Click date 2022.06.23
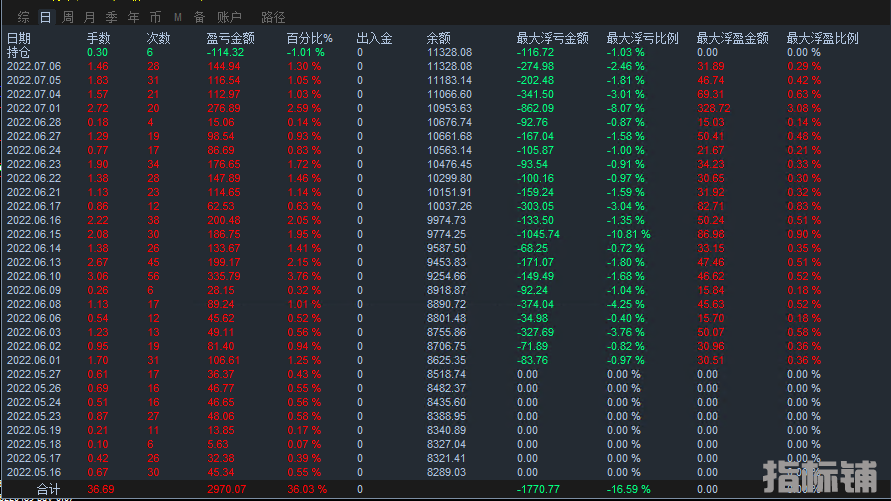Image resolution: width=891 pixels, height=501 pixels. pyautogui.click(x=34, y=164)
